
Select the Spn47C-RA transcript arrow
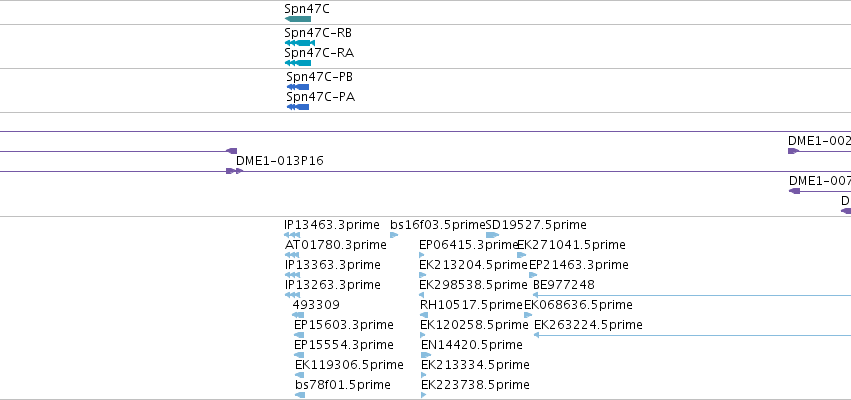[x=298, y=63]
